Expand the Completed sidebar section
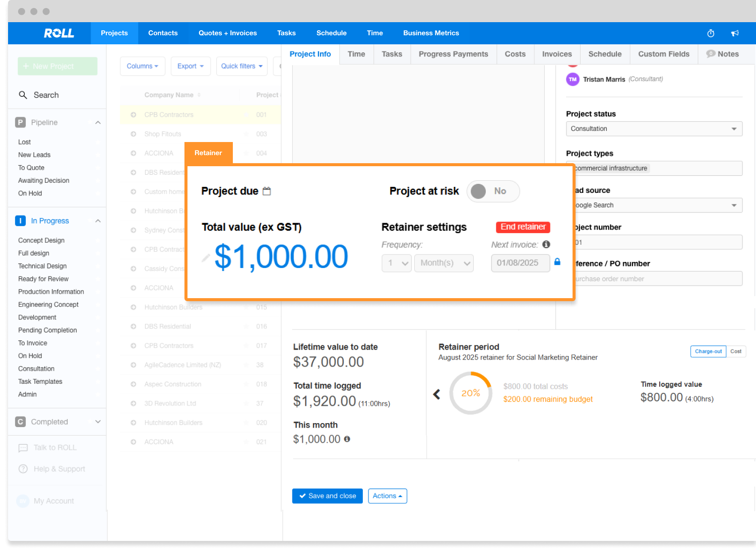Viewport: 756px width, 554px height. [x=98, y=422]
